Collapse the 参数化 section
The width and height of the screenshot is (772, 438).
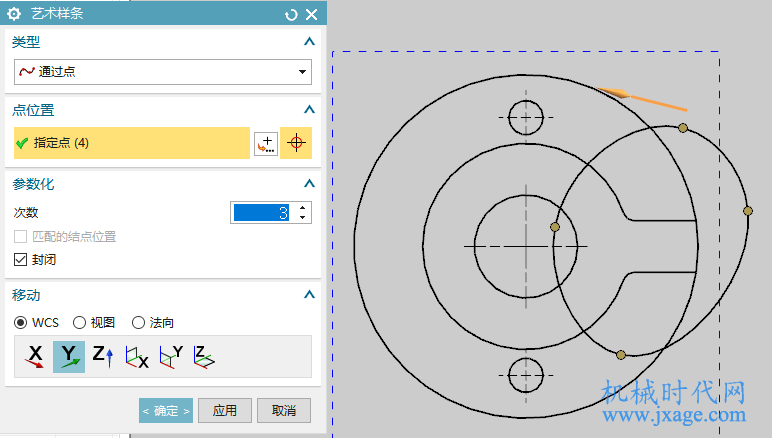[x=309, y=184]
